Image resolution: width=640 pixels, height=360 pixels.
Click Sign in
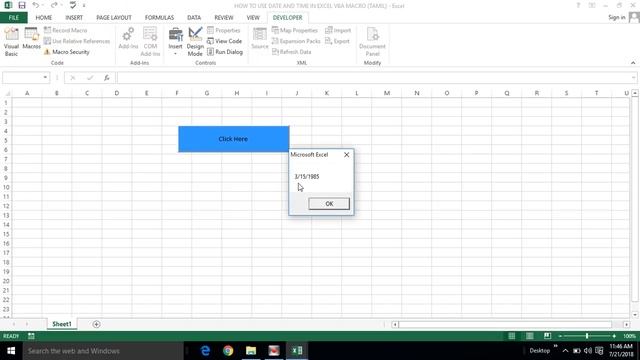point(616,17)
